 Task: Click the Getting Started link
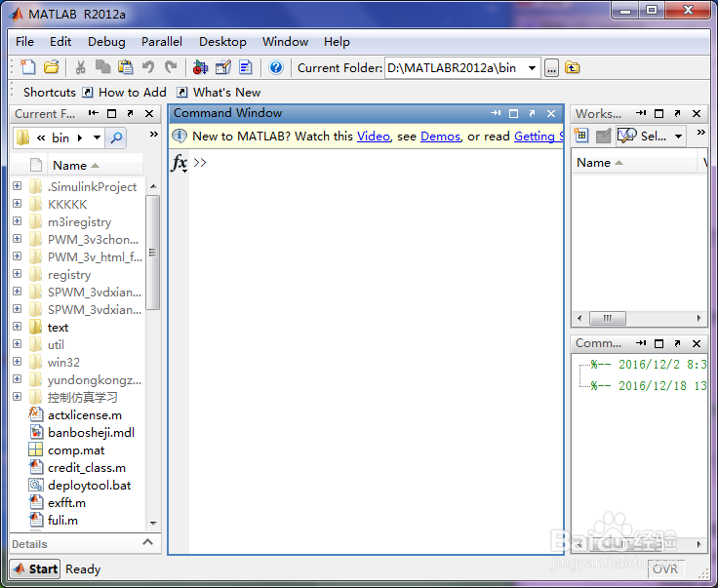538,137
